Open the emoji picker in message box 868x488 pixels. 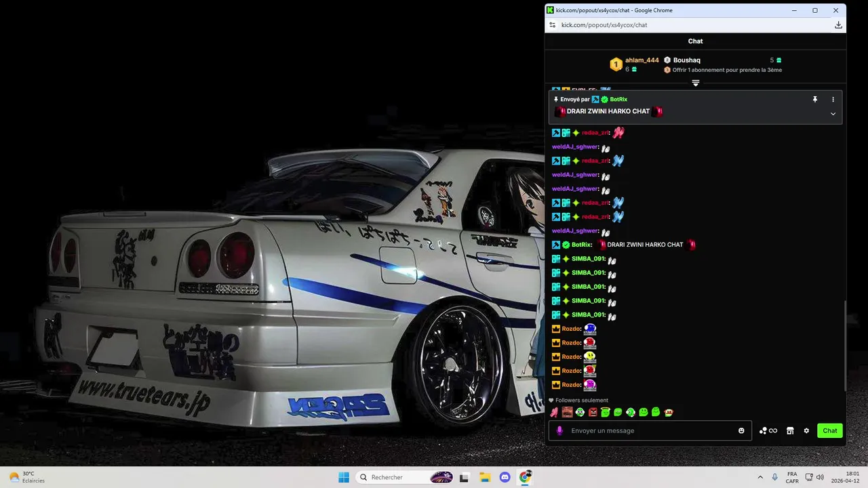coord(741,430)
